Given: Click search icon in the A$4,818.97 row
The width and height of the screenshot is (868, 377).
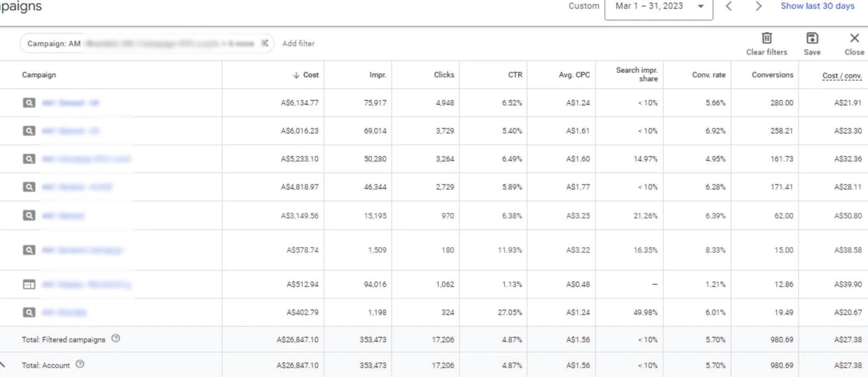Looking at the screenshot, I should tap(29, 187).
